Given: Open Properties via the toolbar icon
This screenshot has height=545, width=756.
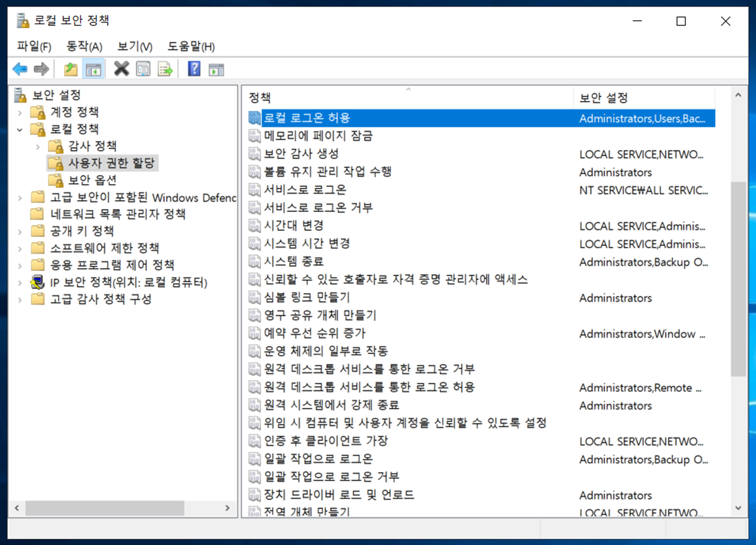Looking at the screenshot, I should coord(143,69).
